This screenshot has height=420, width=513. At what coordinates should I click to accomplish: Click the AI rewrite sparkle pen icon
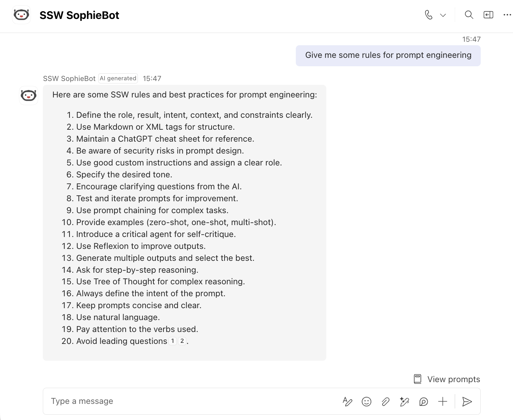405,401
